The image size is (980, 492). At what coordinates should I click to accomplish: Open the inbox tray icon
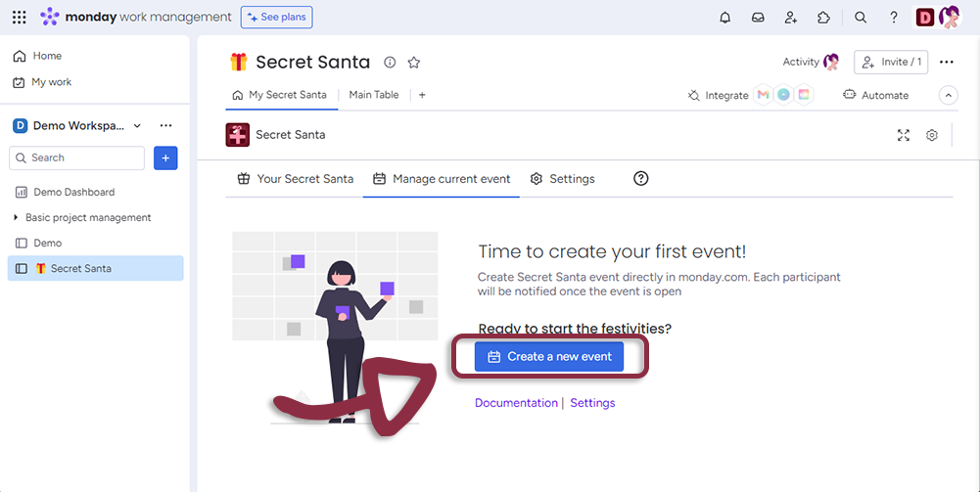pos(758,18)
